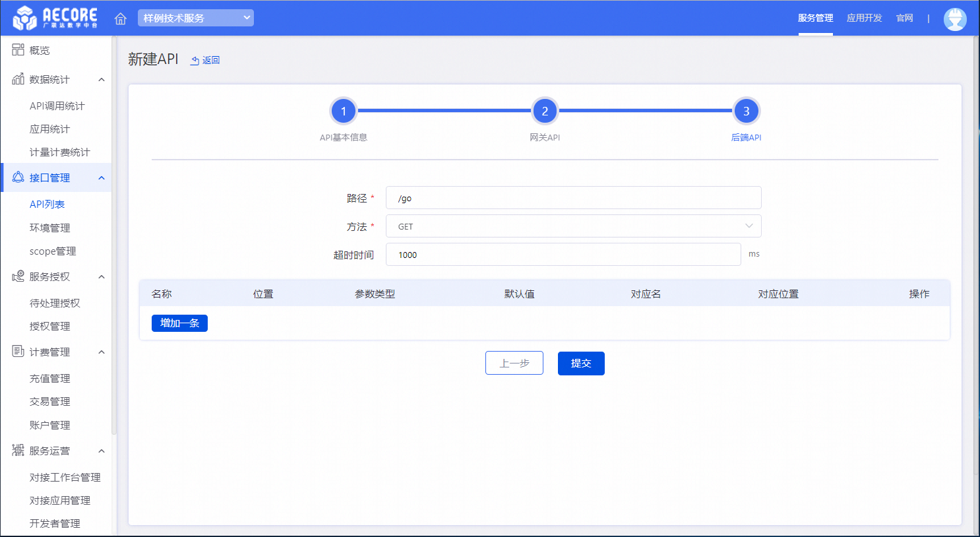Click the 服务授权 sidebar icon
Screen dimensions: 980x537
pyautogui.click(x=18, y=276)
